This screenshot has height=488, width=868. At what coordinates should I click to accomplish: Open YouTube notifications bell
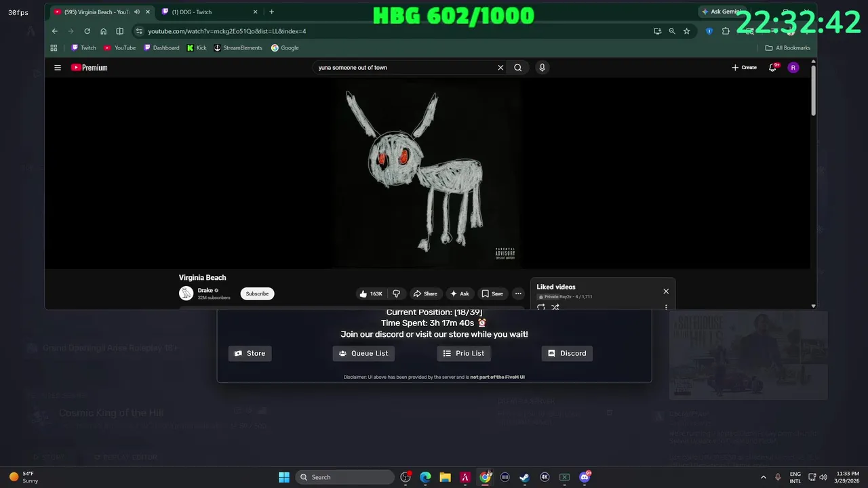pos(772,68)
